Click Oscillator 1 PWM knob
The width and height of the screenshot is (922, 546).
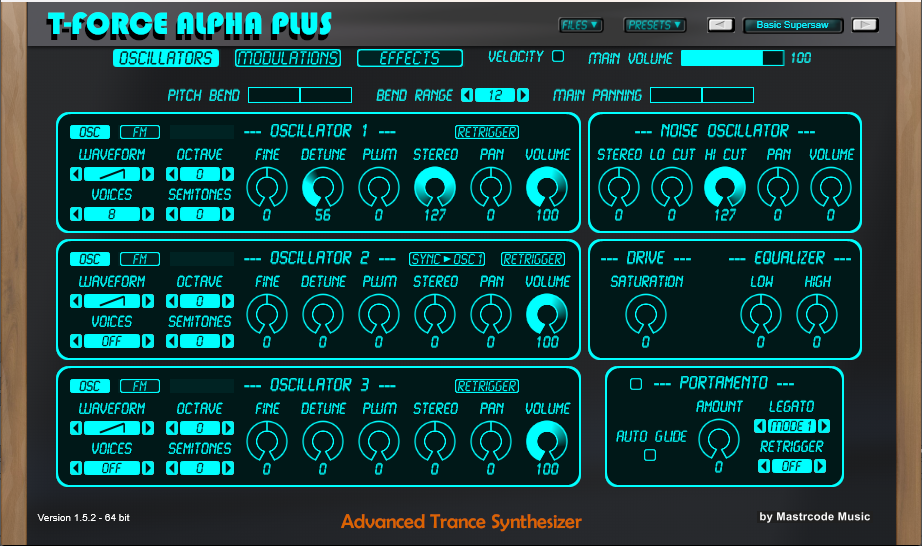point(379,187)
